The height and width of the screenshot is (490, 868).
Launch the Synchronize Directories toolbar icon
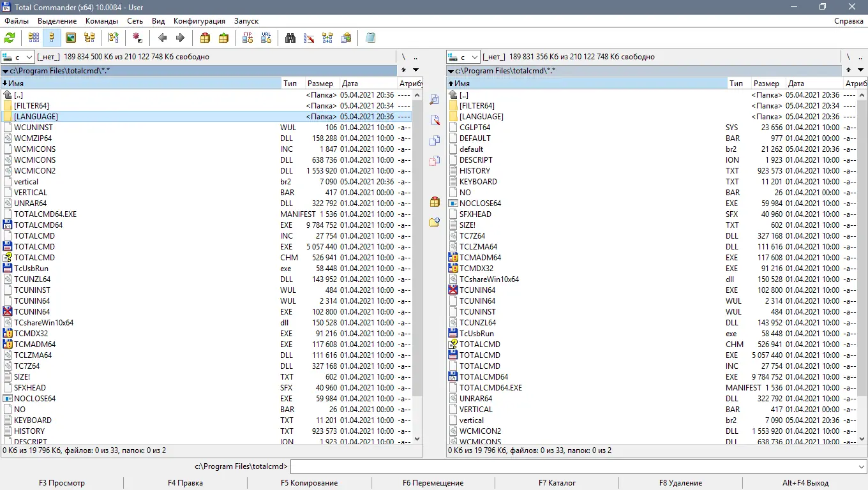(327, 38)
